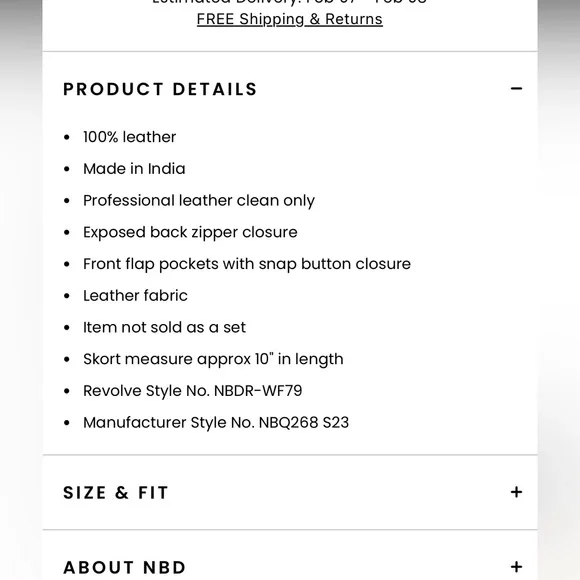Click the Exposed back zipper closure line

point(190,233)
